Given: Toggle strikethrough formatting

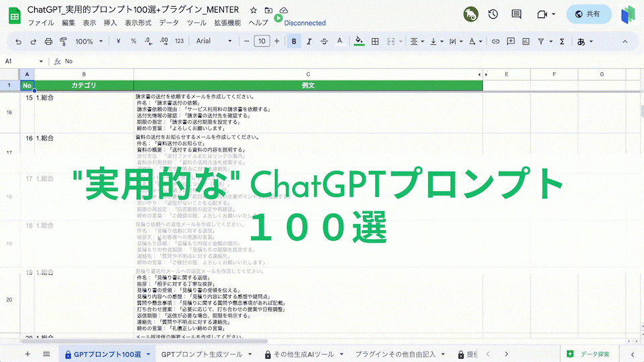Looking at the screenshot, I should tap(324, 42).
